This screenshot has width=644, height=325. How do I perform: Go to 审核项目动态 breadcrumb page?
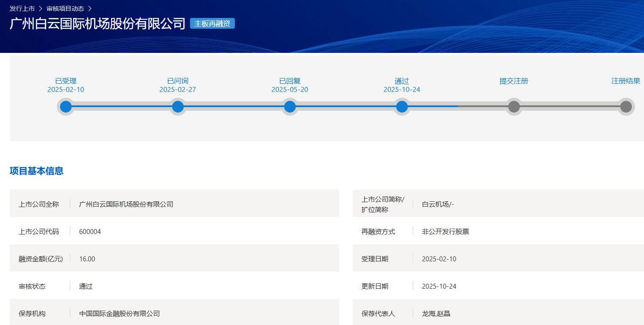tap(65, 9)
